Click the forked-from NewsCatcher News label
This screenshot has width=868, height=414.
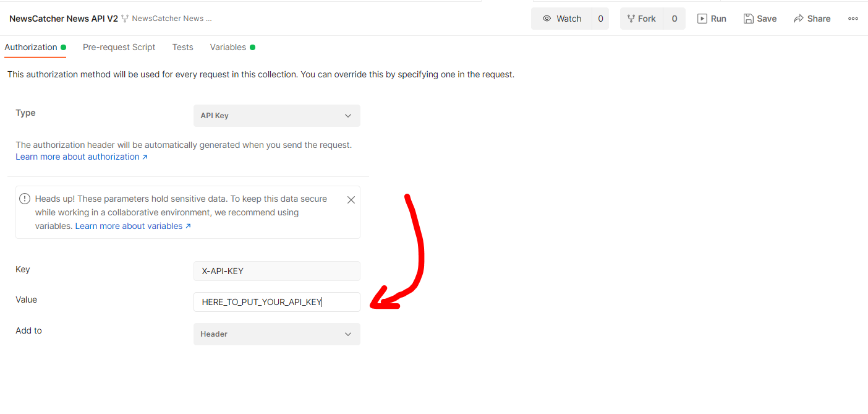[172, 19]
